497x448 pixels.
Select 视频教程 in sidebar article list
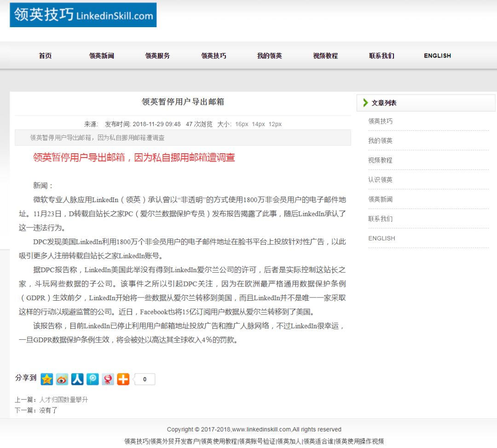(381, 160)
